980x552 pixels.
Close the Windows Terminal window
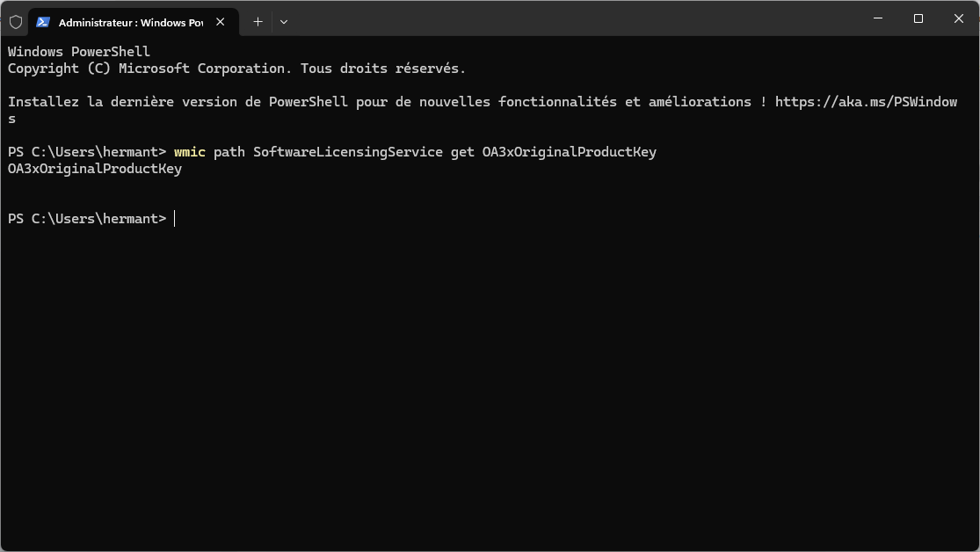(x=958, y=18)
